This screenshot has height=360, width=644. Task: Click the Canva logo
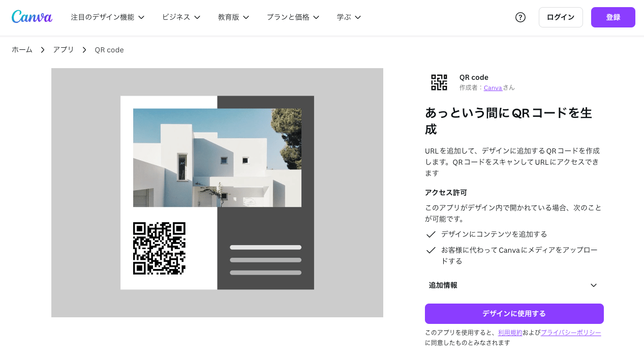pyautogui.click(x=32, y=17)
